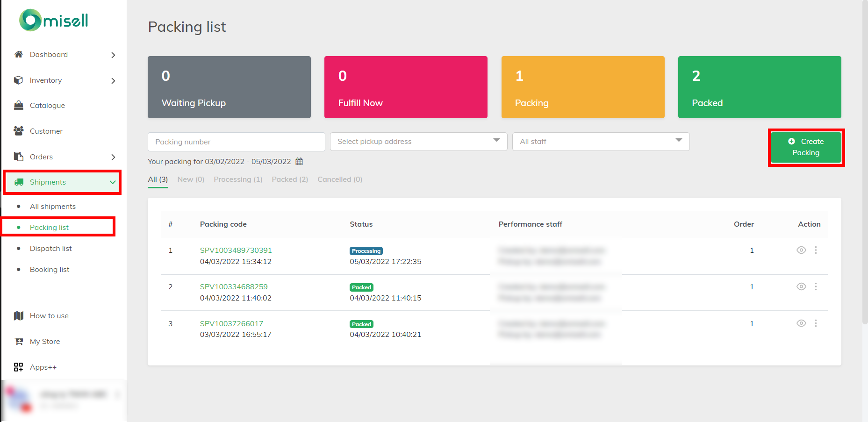868x422 pixels.
Task: Click the page vertical scrollbar
Action: [x=865, y=162]
